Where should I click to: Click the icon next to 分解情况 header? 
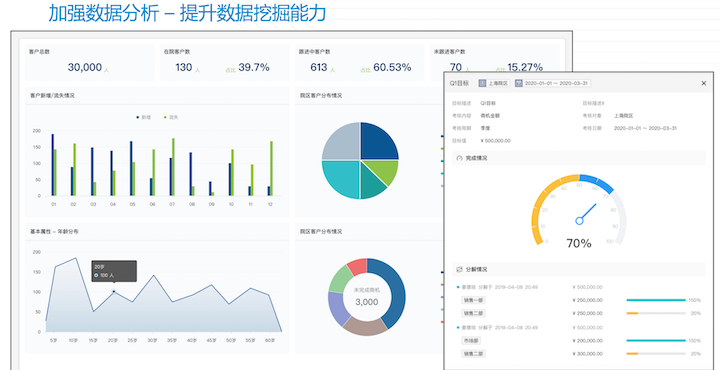point(460,269)
